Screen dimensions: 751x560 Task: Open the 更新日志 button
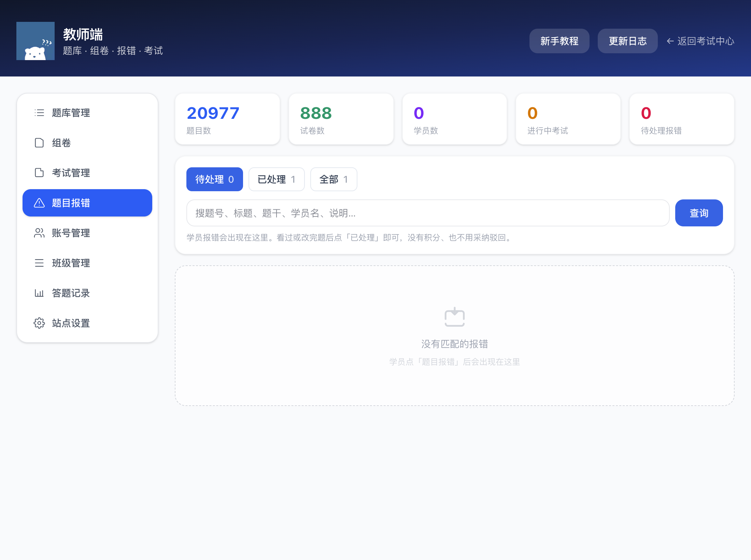click(x=628, y=41)
